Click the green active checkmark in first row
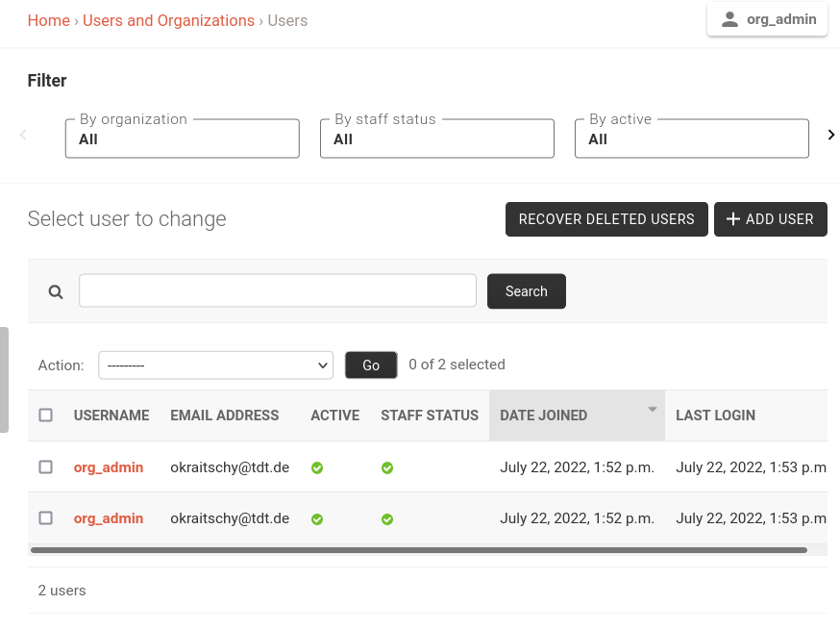 (316, 467)
